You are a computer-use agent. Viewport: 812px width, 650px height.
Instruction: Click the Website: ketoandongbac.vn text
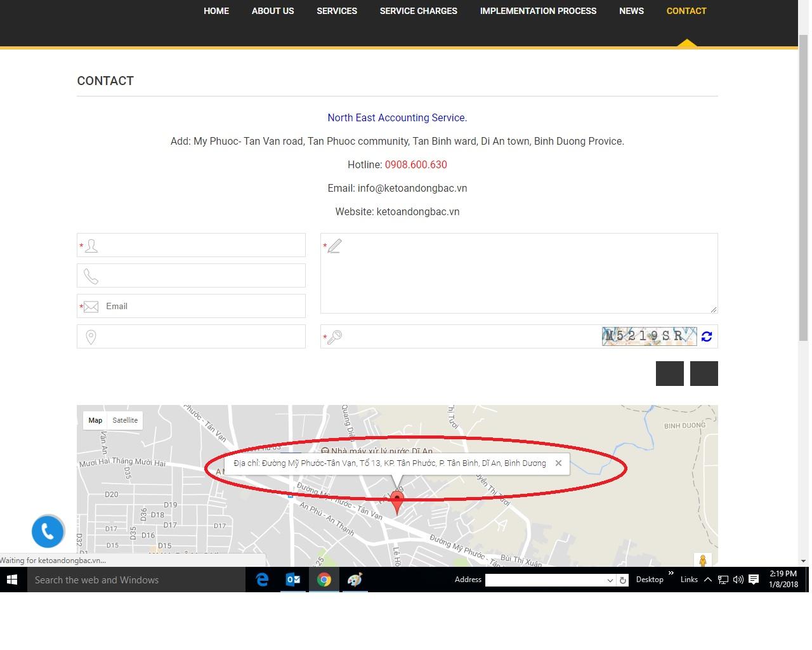point(397,211)
